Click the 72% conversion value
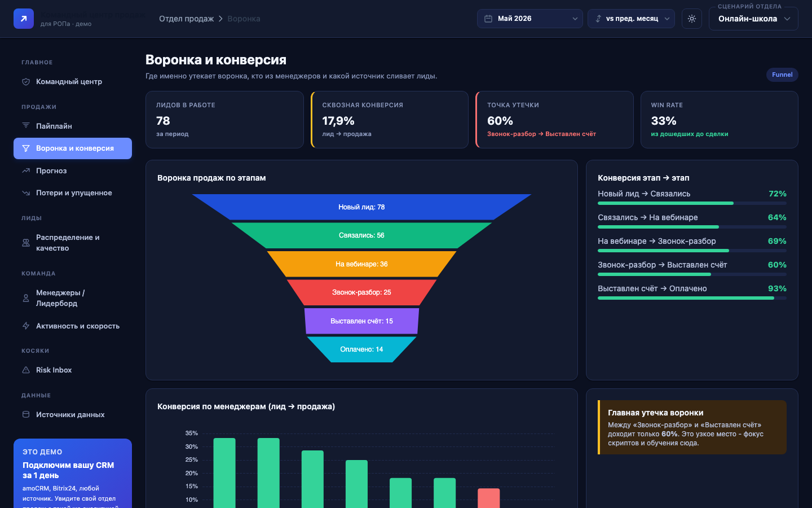 [778, 194]
